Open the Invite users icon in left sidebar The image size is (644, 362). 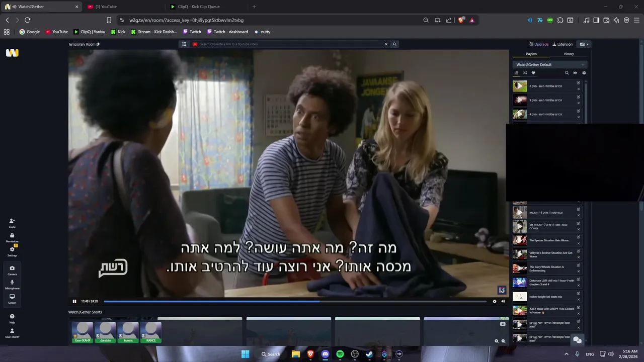point(12,221)
